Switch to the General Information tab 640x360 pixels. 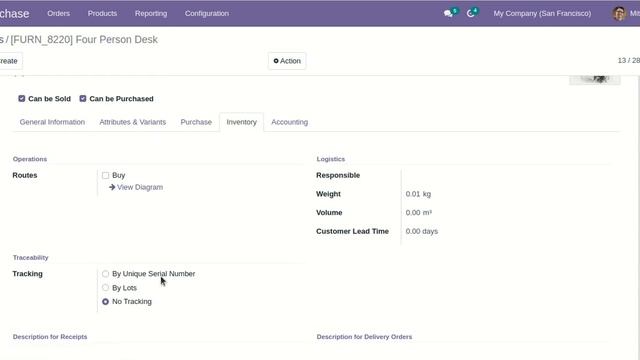(52, 122)
